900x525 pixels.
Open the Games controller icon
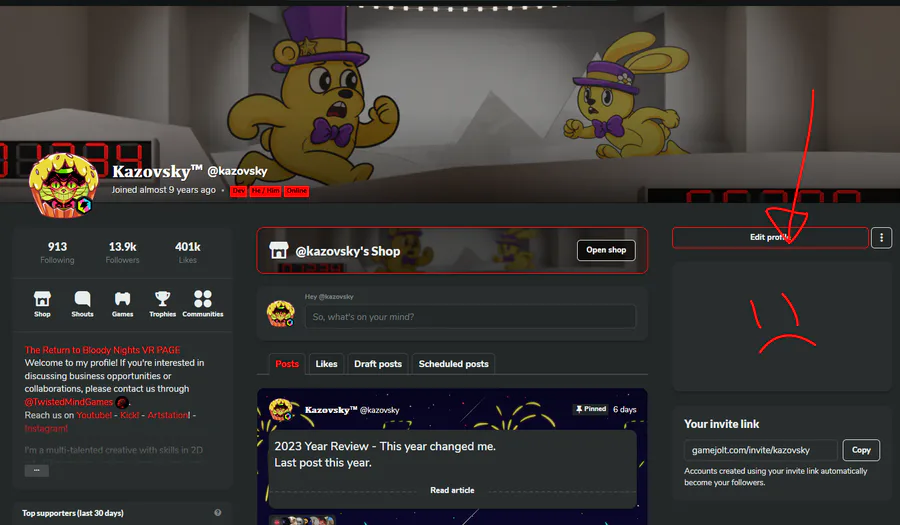122,304
